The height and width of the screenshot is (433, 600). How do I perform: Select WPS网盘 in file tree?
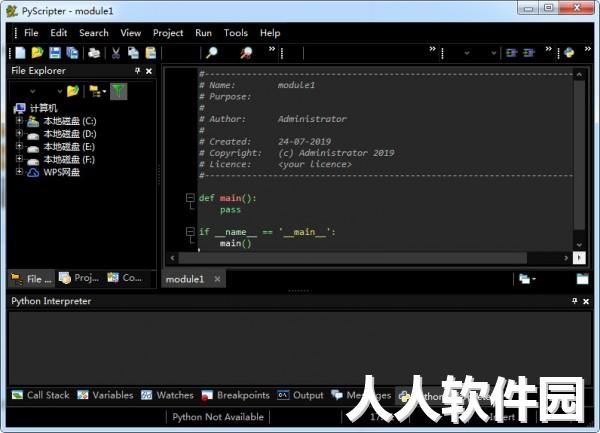62,172
